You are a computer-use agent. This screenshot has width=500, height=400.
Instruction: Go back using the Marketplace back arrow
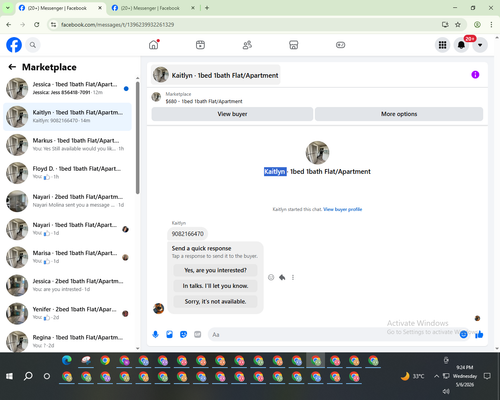point(12,67)
